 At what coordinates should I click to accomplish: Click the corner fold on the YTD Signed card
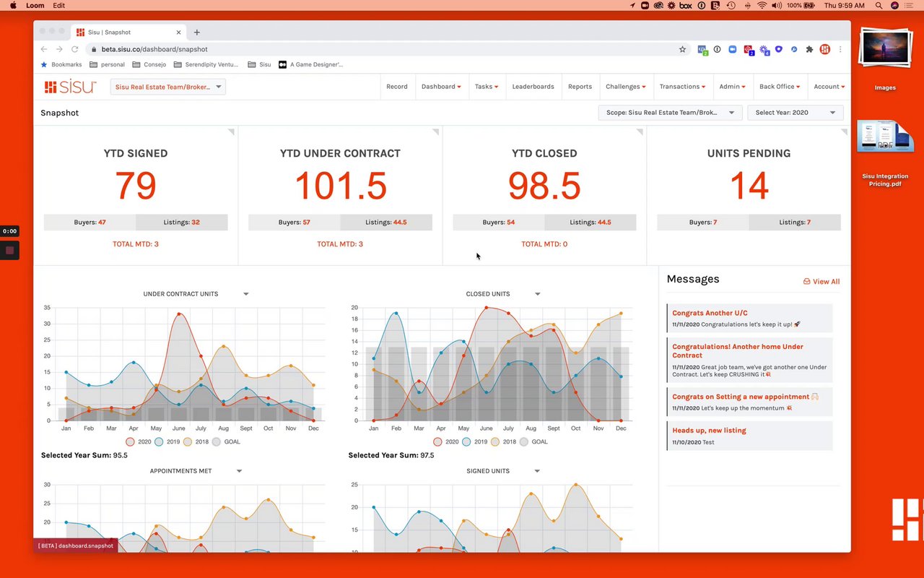point(231,131)
